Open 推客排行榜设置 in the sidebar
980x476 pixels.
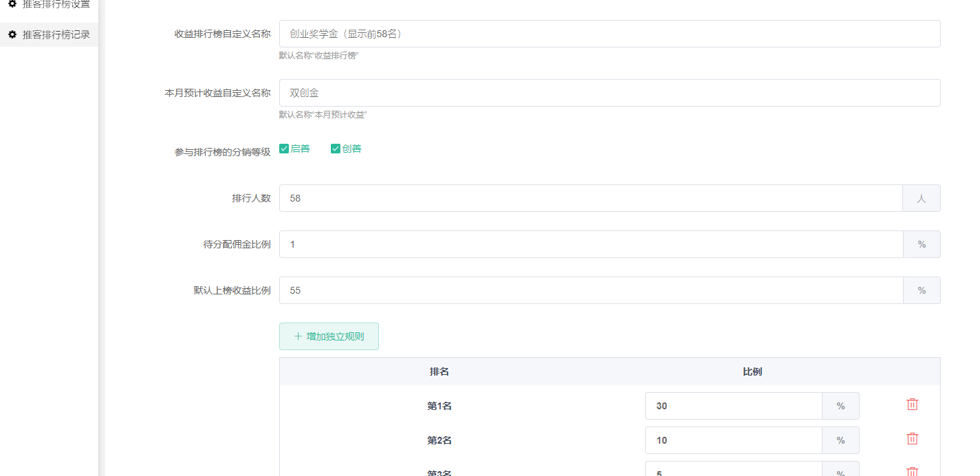(56, 4)
